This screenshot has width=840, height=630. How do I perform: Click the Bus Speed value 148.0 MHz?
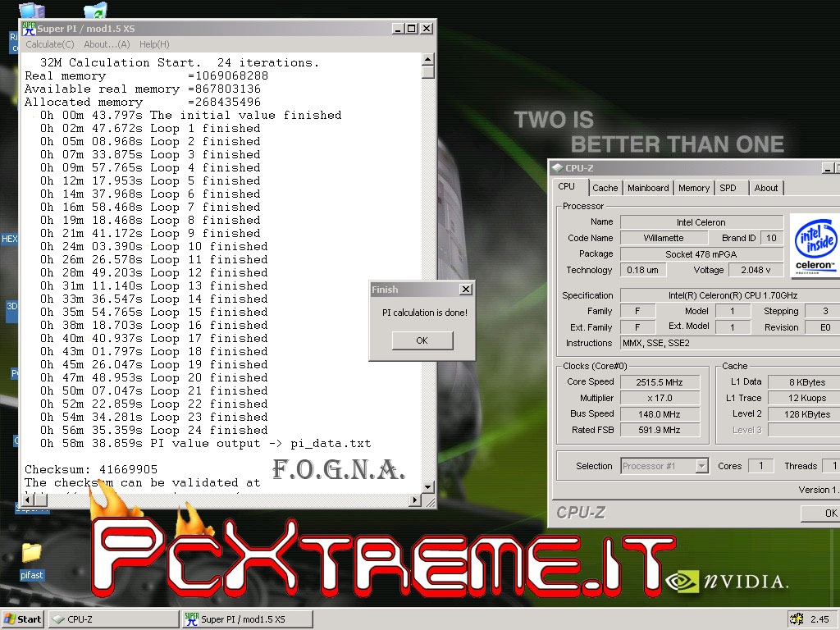coord(660,414)
